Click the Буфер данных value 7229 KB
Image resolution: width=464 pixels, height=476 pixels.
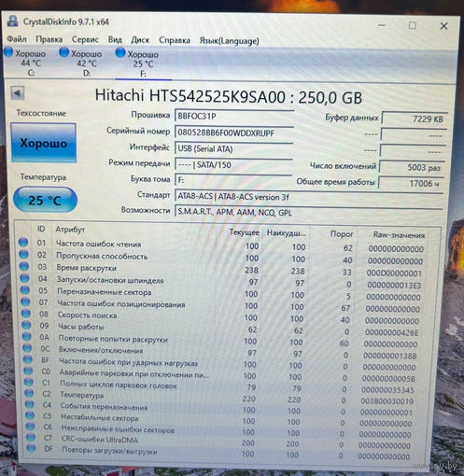point(415,119)
